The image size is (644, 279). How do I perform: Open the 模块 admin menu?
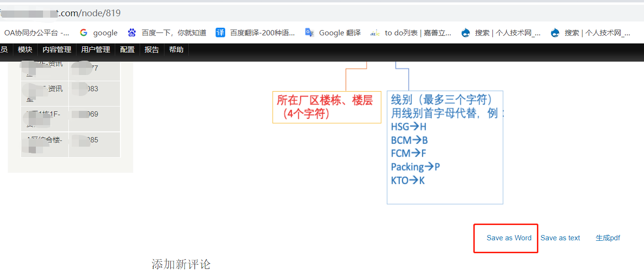coord(25,50)
